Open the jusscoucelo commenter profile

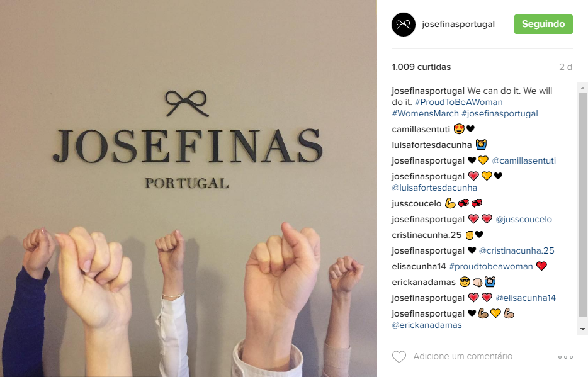tap(417, 203)
